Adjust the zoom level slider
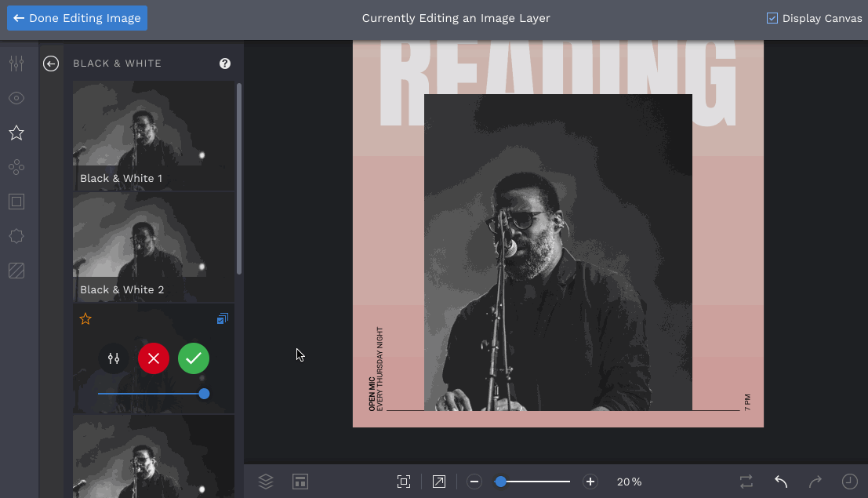This screenshot has height=498, width=868. tap(532, 482)
